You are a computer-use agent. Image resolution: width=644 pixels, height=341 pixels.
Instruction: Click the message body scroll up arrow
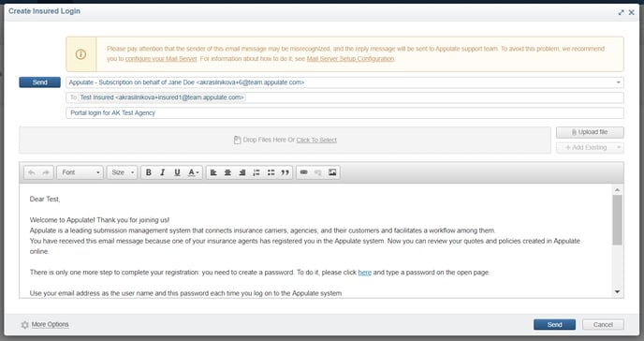coord(617,190)
